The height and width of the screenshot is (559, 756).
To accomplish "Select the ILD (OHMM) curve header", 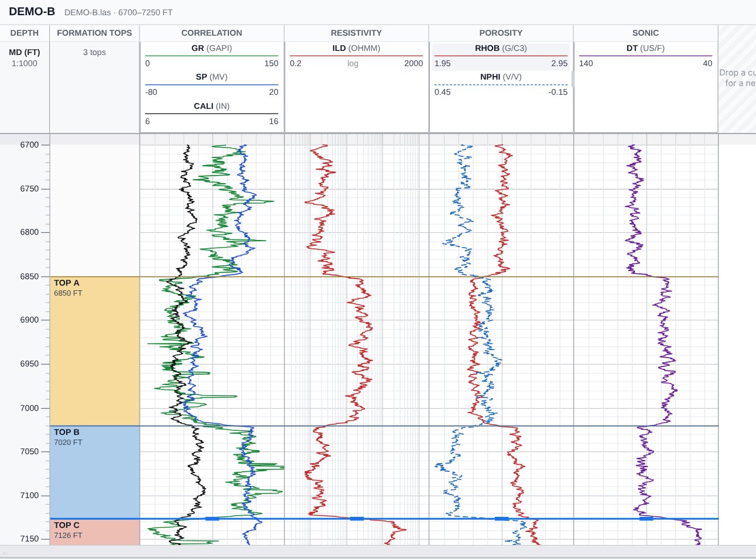I will point(356,56).
